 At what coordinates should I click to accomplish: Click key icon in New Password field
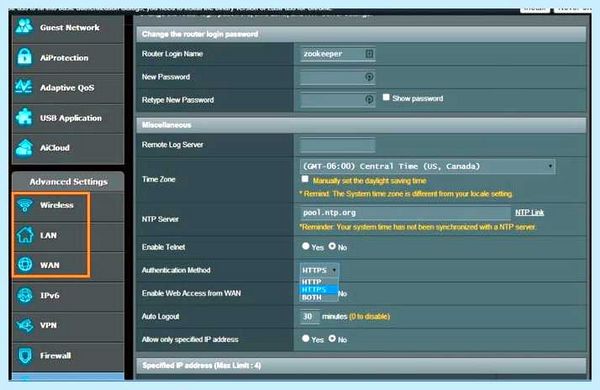pos(369,77)
